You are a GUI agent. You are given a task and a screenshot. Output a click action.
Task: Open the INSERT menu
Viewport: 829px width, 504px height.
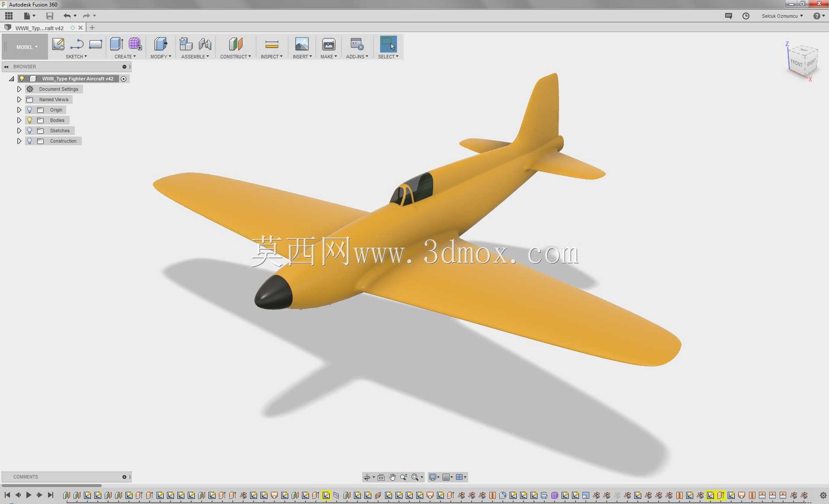tap(302, 57)
